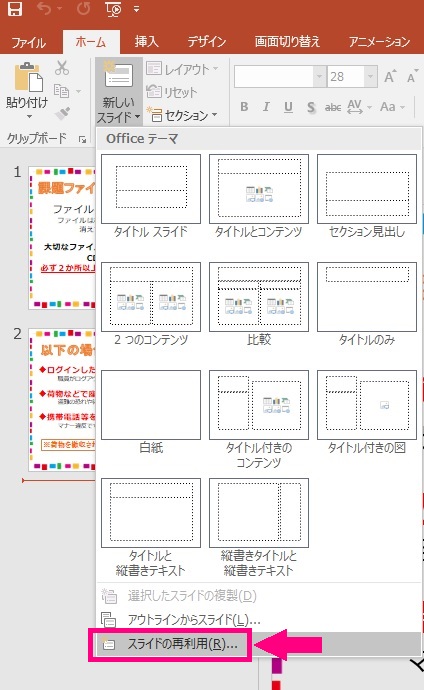Screen dimensions: 424x690
Task: Open the Paste dropdown arrow
Action: point(29,117)
